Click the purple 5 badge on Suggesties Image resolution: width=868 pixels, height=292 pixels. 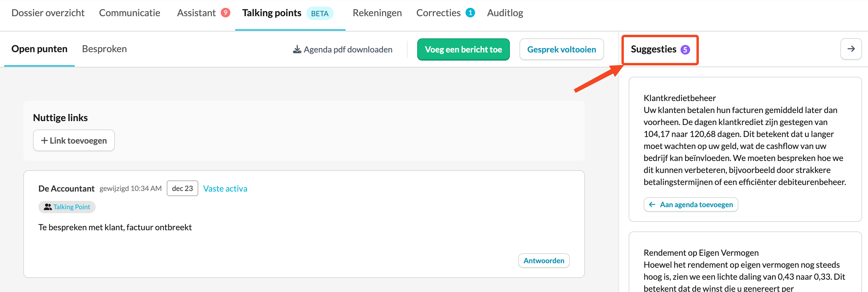pyautogui.click(x=685, y=50)
